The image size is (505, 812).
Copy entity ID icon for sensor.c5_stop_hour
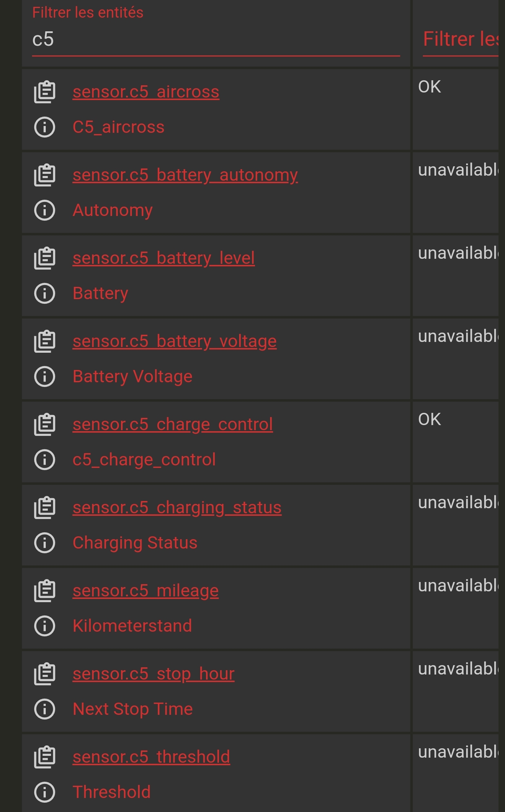point(45,674)
